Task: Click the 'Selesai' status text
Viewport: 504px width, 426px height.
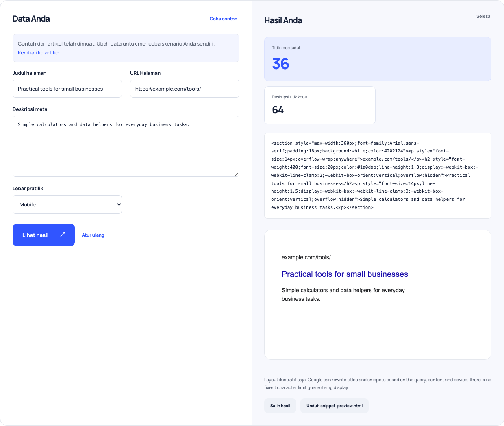Action: pyautogui.click(x=484, y=16)
